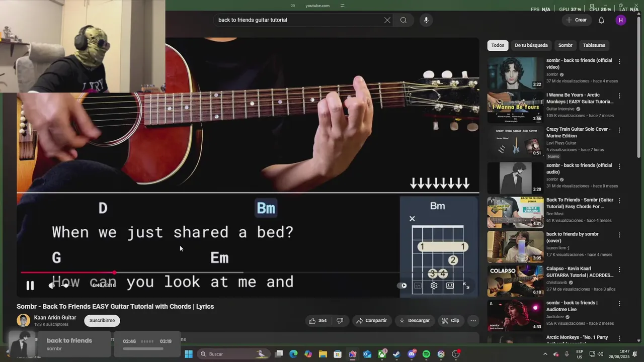Image resolution: width=644 pixels, height=362 pixels.
Task: Open options for sombr official audio
Action: pos(619,166)
